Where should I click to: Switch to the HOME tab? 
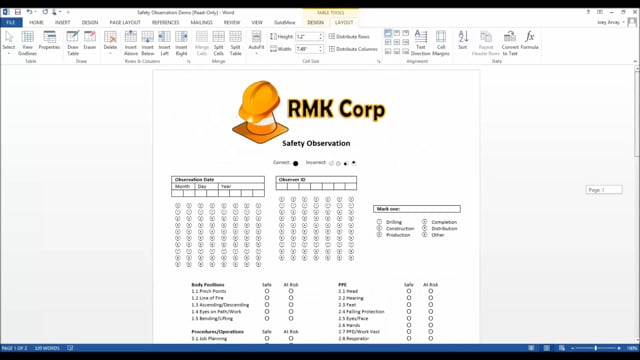pos(36,22)
